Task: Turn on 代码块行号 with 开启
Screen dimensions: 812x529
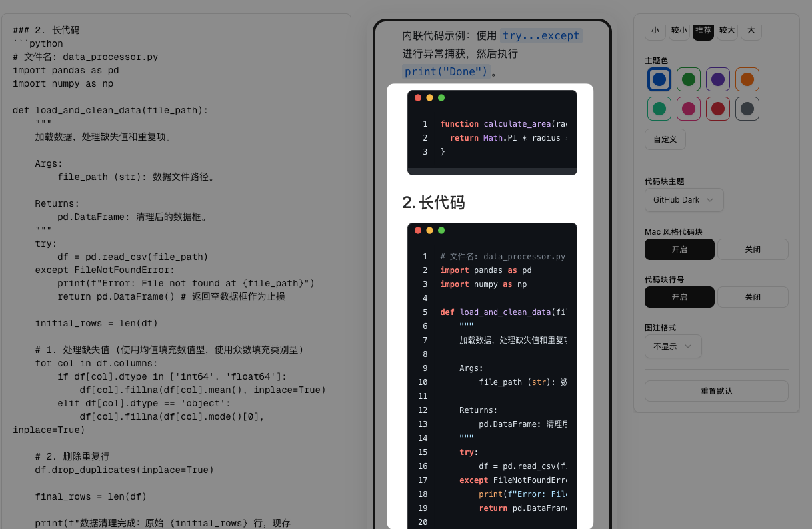Action: point(679,297)
